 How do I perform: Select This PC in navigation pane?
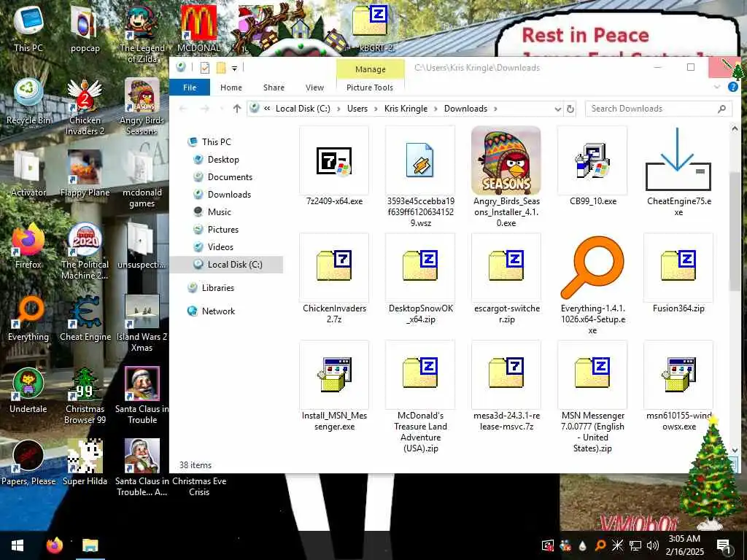pos(216,142)
